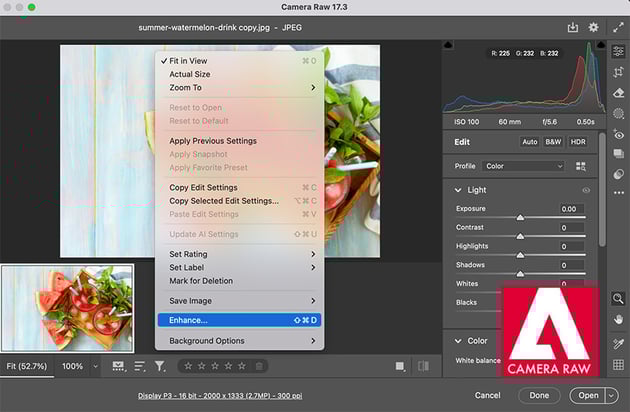The height and width of the screenshot is (412, 630).
Task: Open the Presets panel icon
Action: (x=618, y=174)
